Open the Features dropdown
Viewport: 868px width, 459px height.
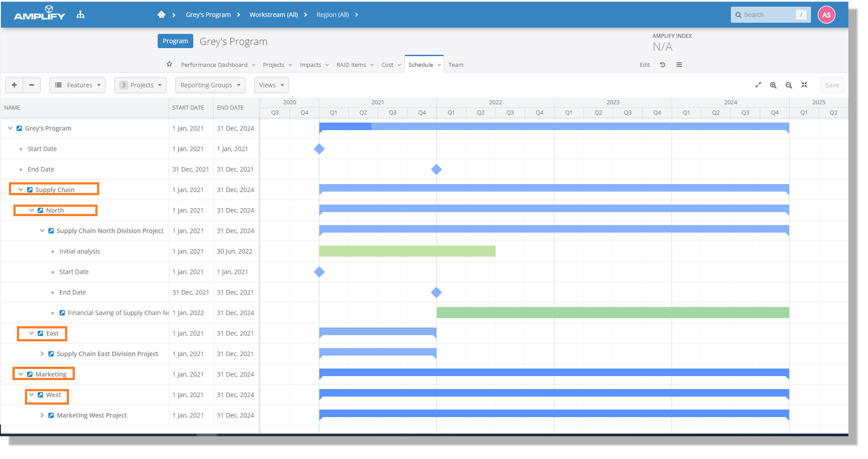click(x=77, y=85)
